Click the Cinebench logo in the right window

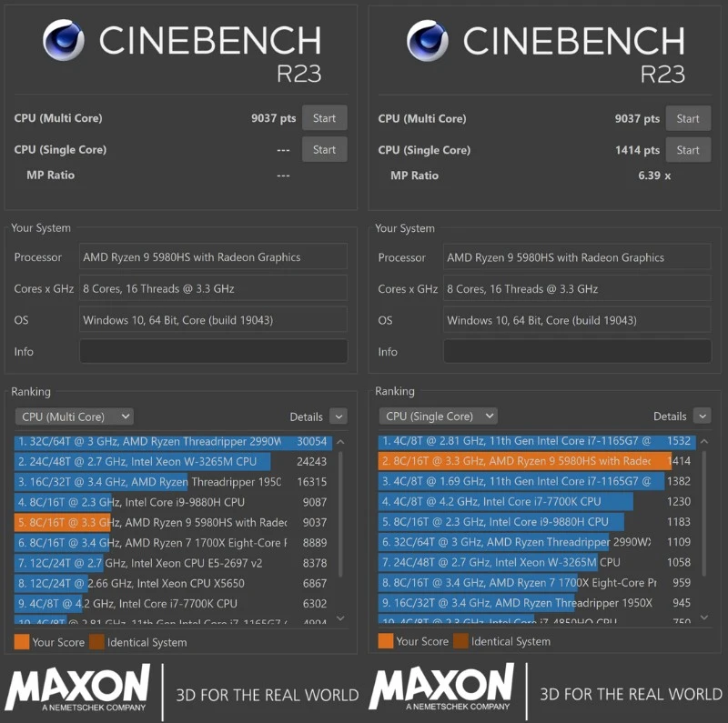(426, 41)
